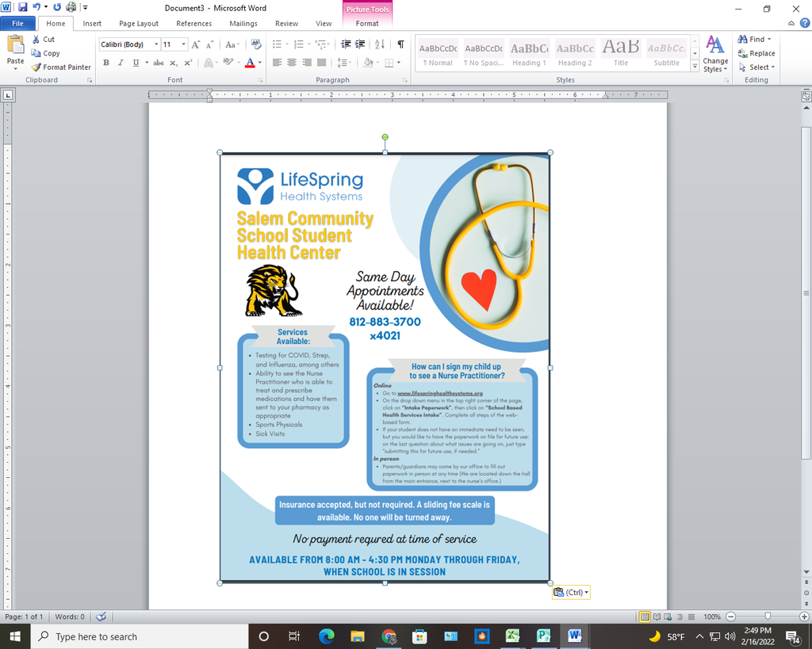
Task: Cut the selected picture
Action: 43,40
